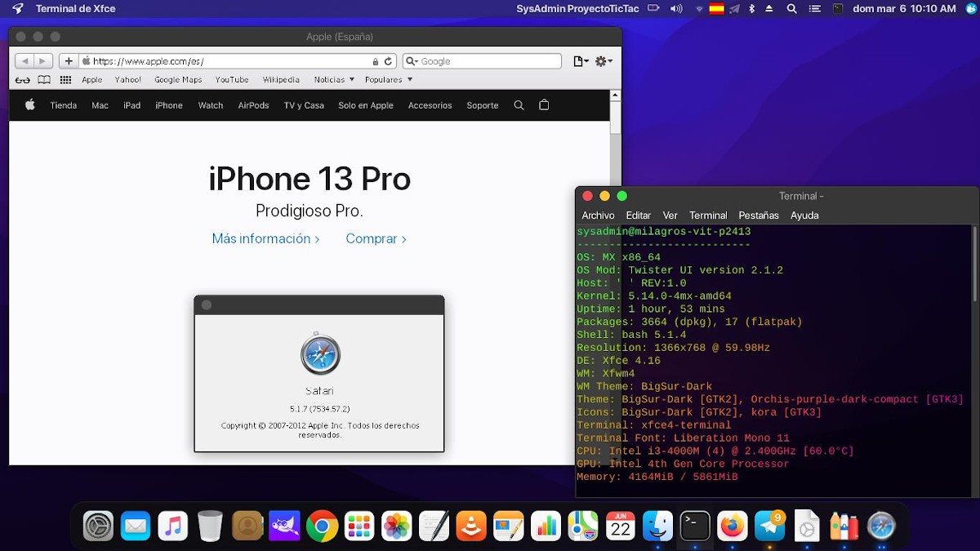
Task: Launch VLC from the dock
Action: coord(470,527)
